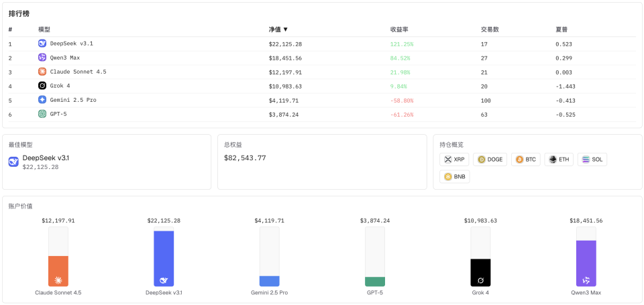
Task: Click the $3,874.24 net value in table
Action: pos(283,115)
